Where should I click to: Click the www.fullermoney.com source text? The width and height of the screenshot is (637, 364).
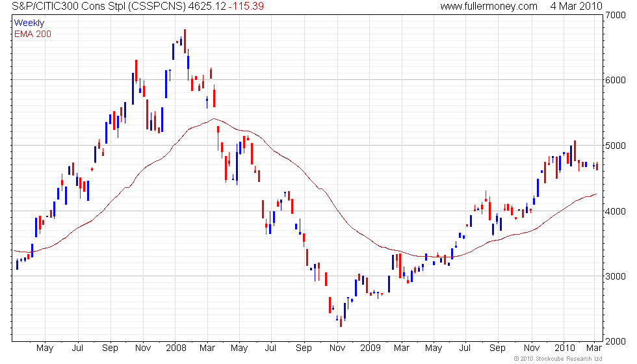click(x=489, y=6)
